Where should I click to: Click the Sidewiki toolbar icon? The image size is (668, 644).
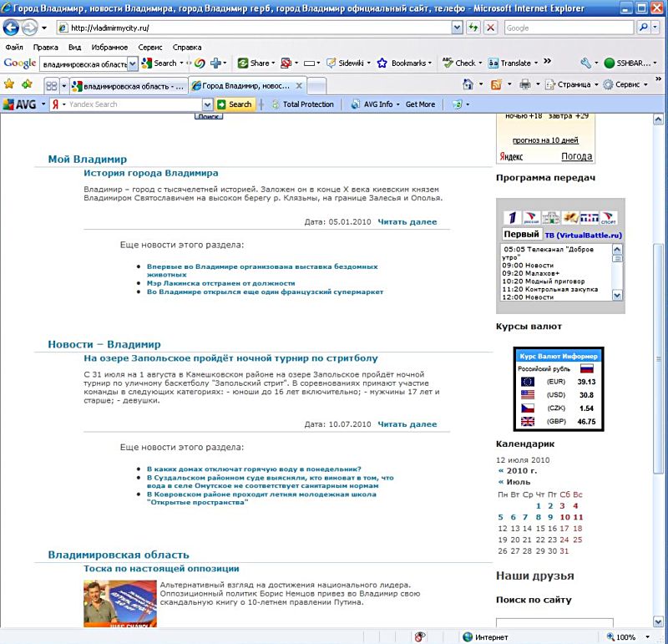click(x=331, y=63)
